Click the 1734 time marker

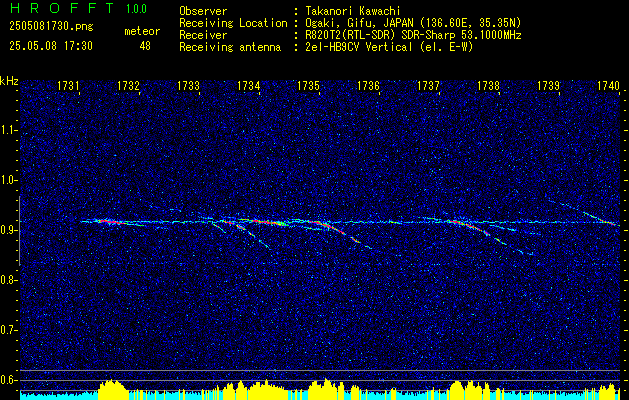248,85
